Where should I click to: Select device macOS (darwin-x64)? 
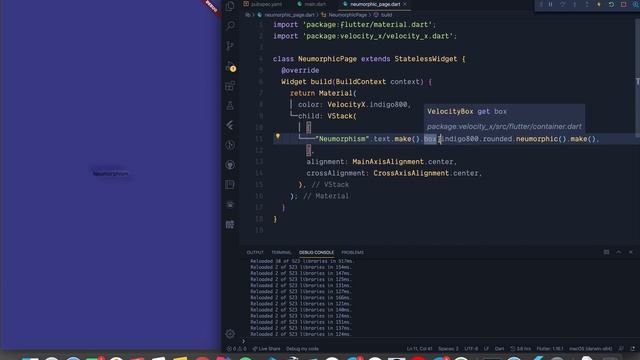pos(591,349)
